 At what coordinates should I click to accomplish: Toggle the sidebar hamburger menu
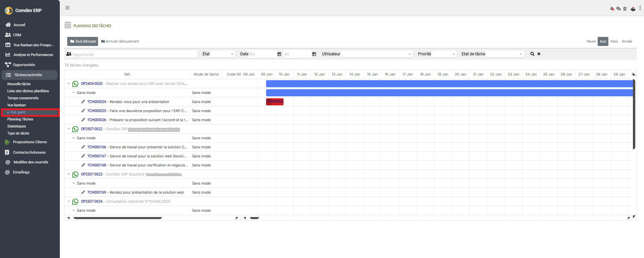(68, 8)
